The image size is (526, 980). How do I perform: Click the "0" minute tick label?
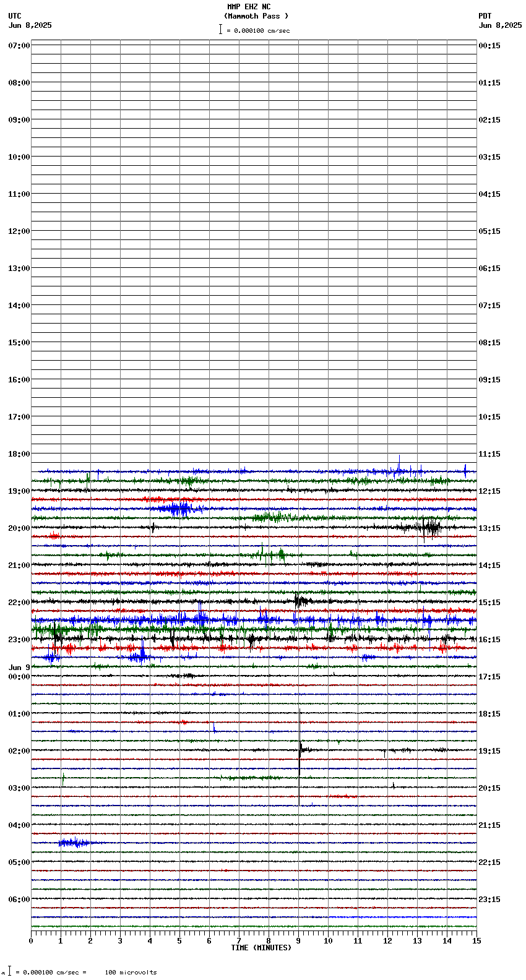(31, 941)
